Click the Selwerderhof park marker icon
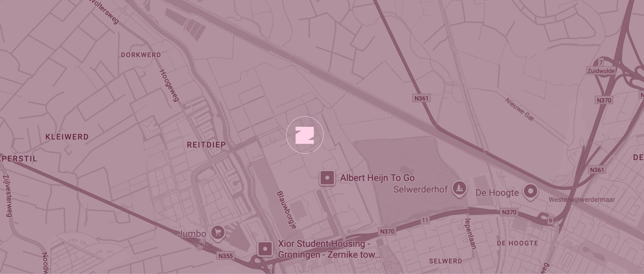644x274 pixels. (x=459, y=188)
